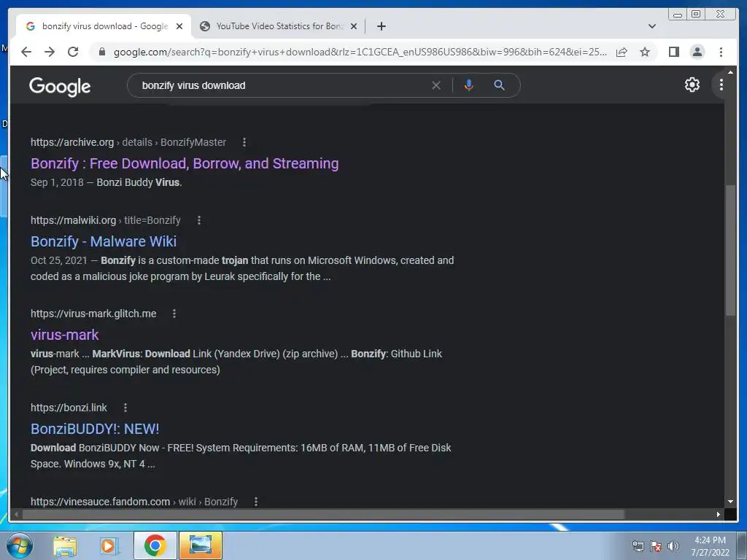Clear the Google search box text

(436, 85)
